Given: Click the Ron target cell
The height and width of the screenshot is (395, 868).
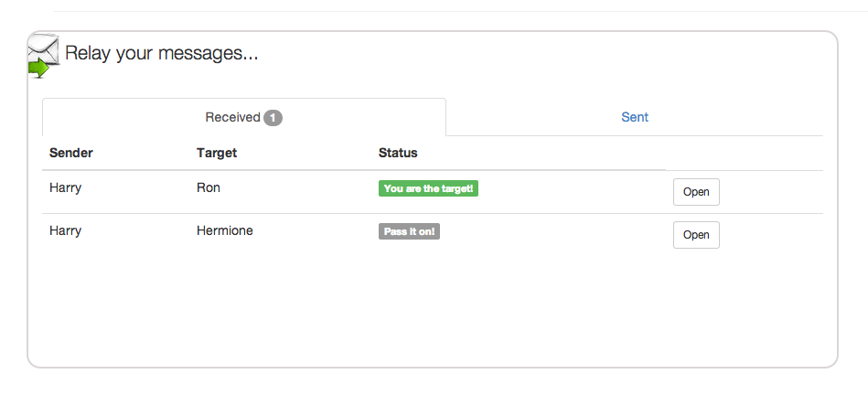Looking at the screenshot, I should pyautogui.click(x=209, y=188).
